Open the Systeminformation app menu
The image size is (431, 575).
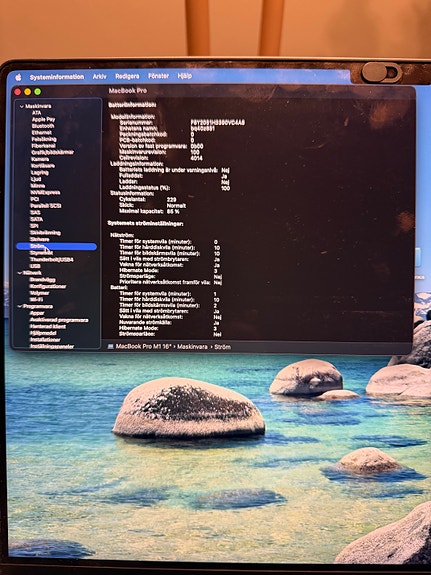tap(57, 77)
